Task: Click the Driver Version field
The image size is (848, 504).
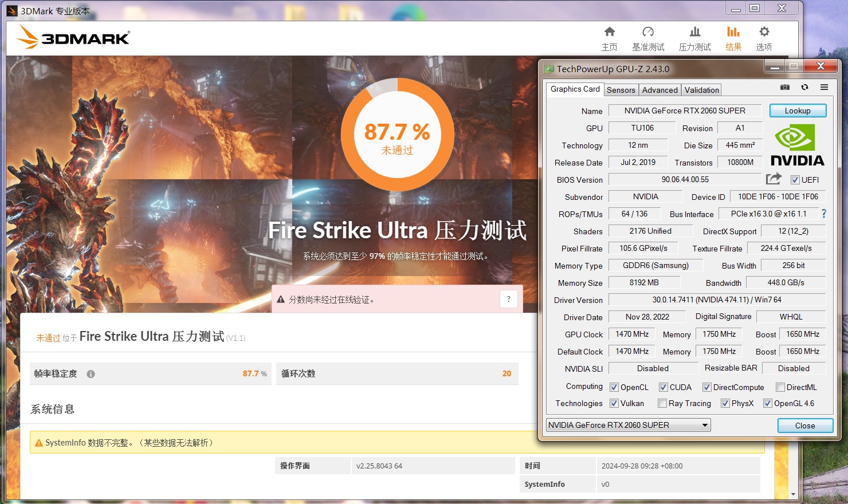Action: (x=717, y=300)
